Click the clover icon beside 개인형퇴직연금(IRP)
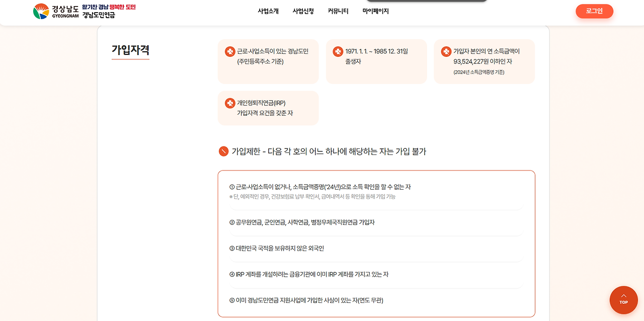 pyautogui.click(x=230, y=103)
